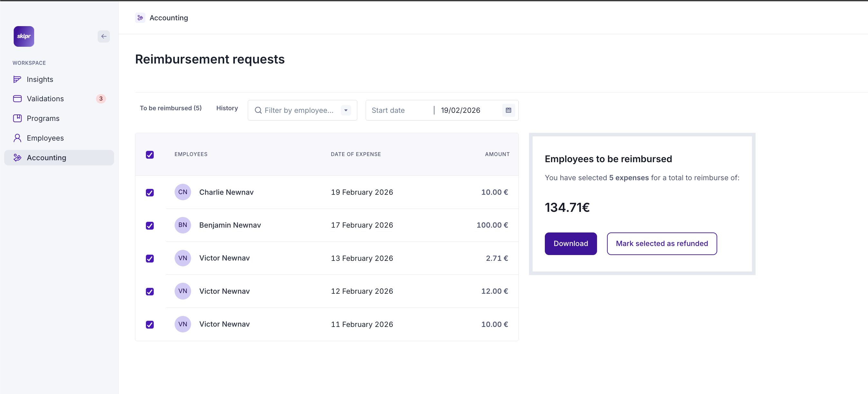Deselect Benjamin Newnav's expense checkbox
Screen dimensions: 868x394
[150, 225]
